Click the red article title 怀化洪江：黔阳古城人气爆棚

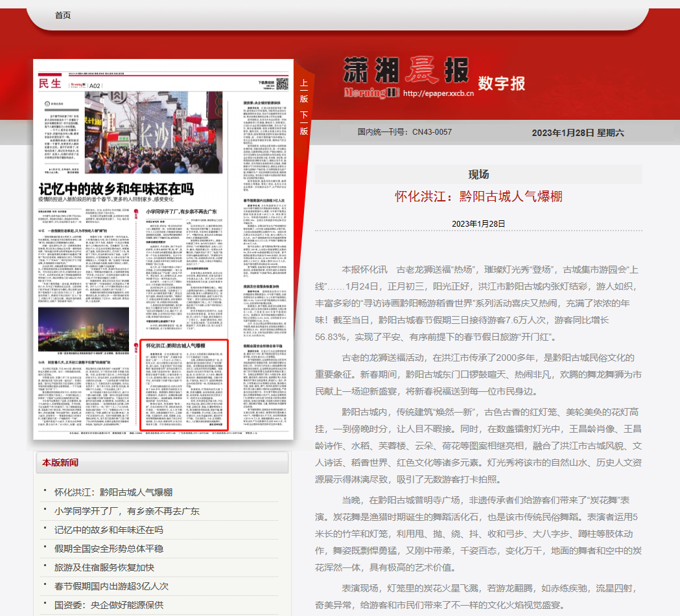(x=478, y=196)
